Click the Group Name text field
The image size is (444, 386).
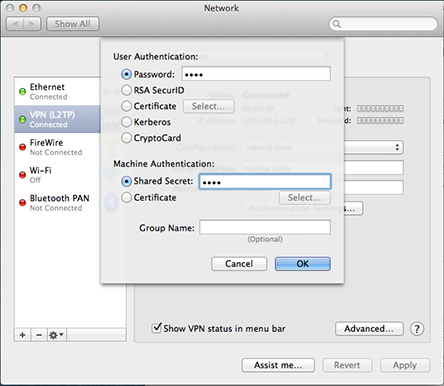coord(265,227)
